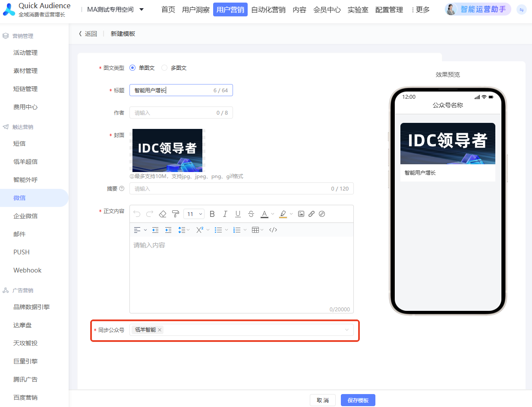
Task: Open the 智能运营助手 assistant
Action: tap(478, 9)
